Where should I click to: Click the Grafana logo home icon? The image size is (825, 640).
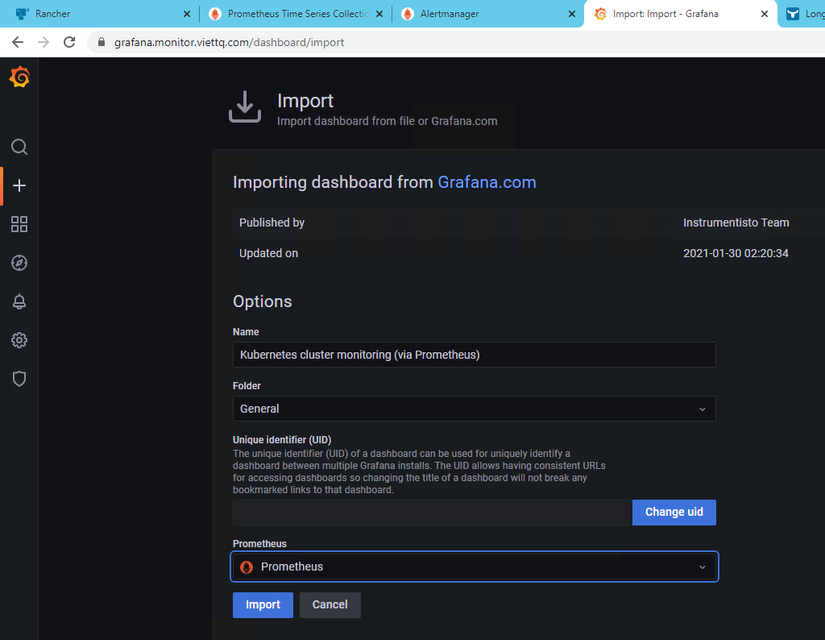tap(19, 77)
